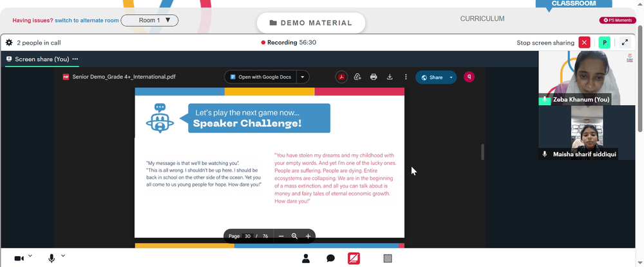The height and width of the screenshot is (267, 644).
Task: Toggle camera on or off
Action: coord(19,259)
